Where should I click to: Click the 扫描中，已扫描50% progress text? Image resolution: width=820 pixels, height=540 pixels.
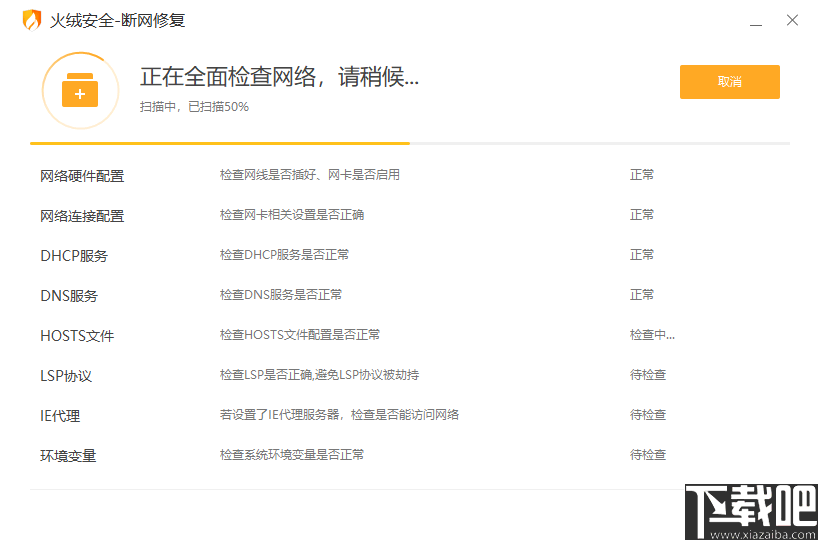tap(194, 107)
